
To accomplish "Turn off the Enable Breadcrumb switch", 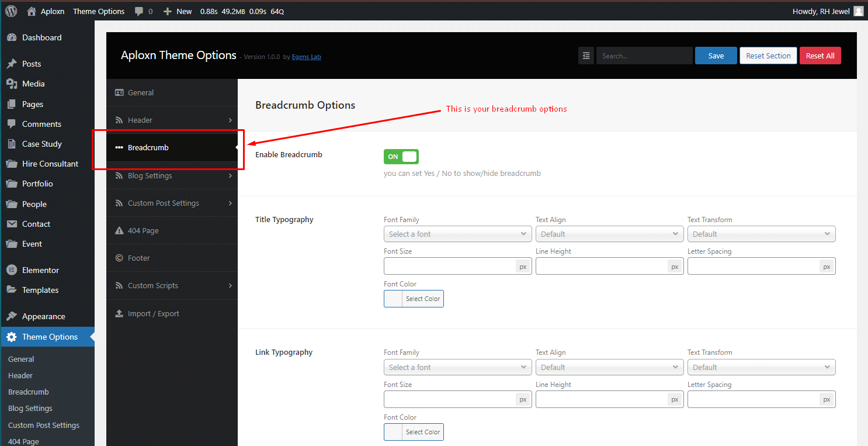I will 401,157.
